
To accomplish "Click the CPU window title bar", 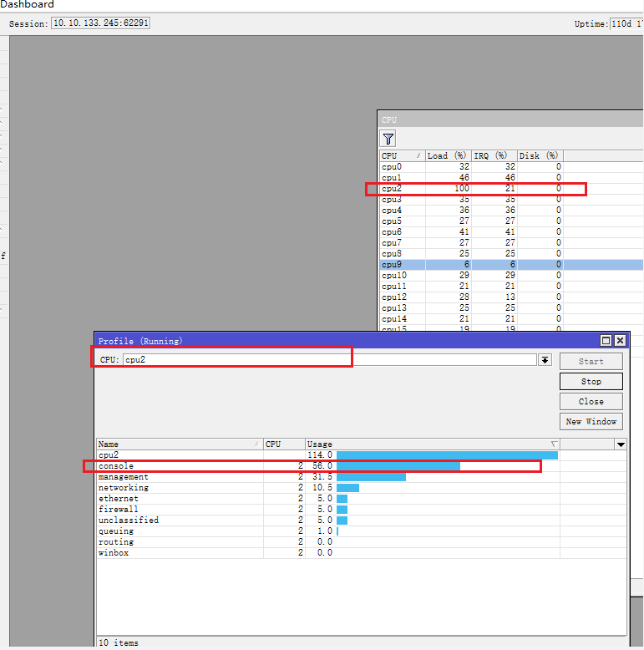I will point(511,119).
